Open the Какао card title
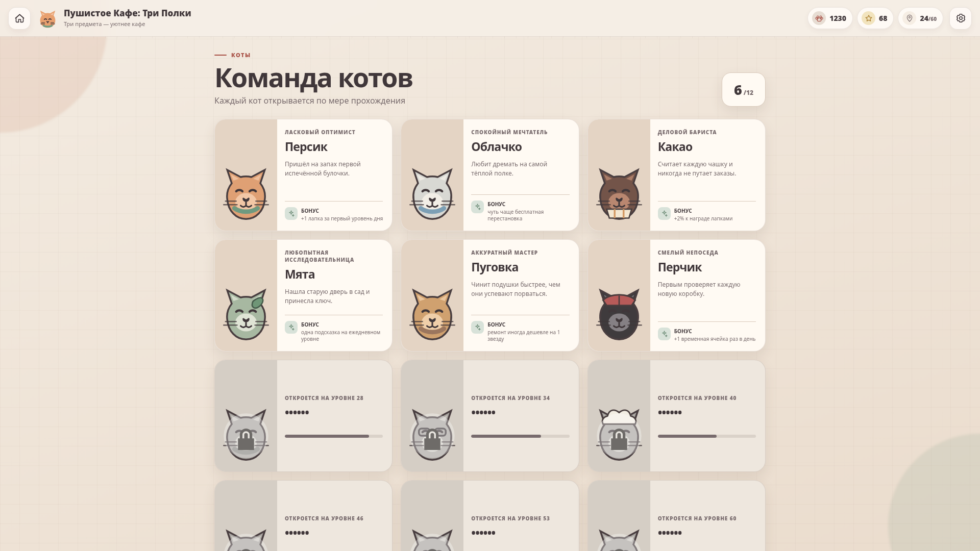The image size is (980, 551). (675, 147)
